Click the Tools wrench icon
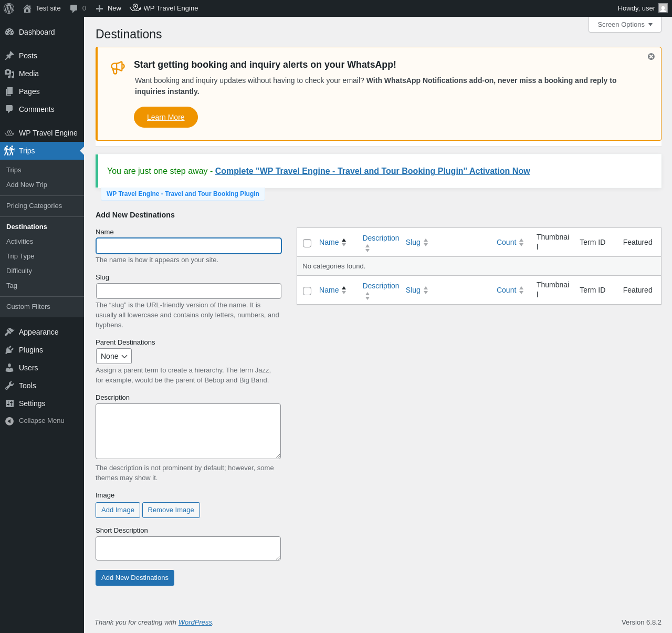Viewport: 672px width, 633px height. point(9,386)
